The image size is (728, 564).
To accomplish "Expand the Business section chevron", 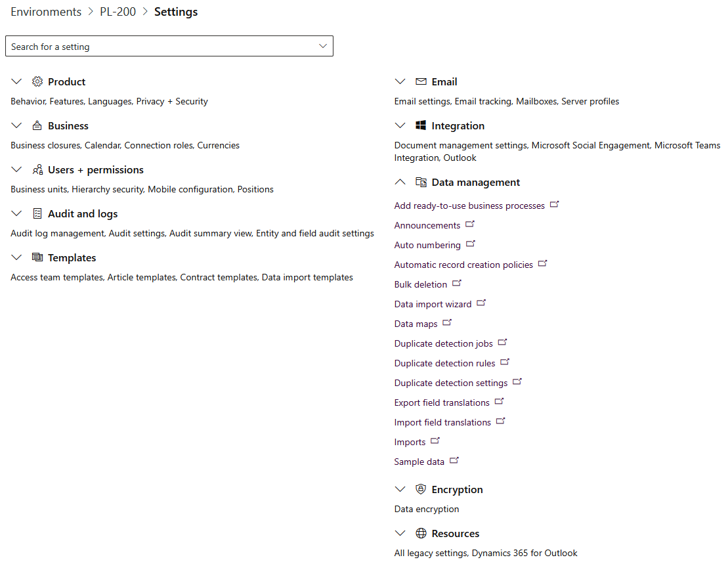I will coord(16,125).
